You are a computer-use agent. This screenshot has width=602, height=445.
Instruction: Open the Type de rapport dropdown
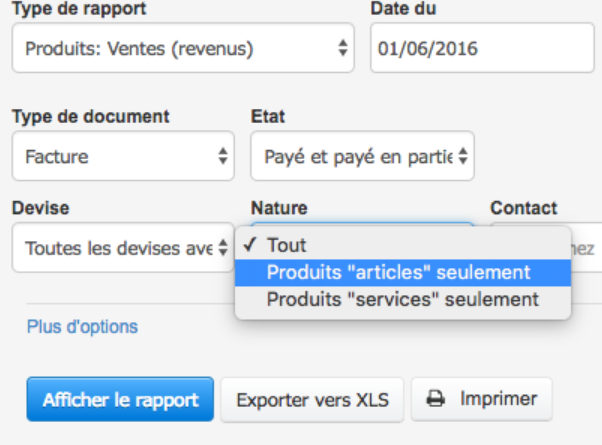point(183,48)
